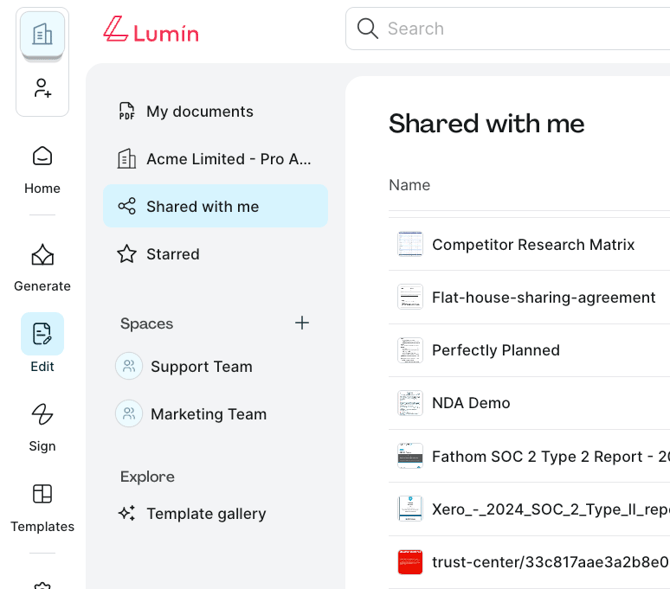Select the Edit tool
This screenshot has width=670, height=589.
point(42,343)
